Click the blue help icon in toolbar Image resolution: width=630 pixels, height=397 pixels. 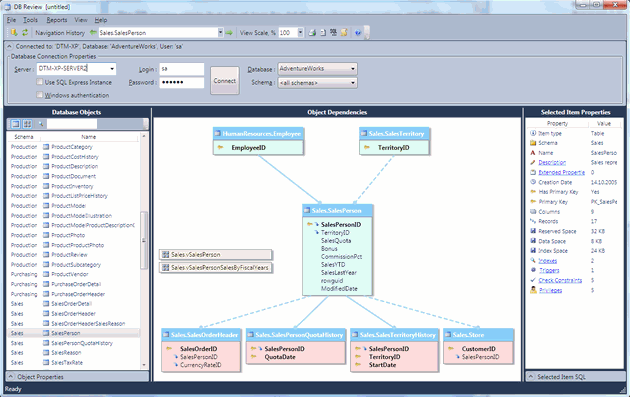[x=358, y=33]
